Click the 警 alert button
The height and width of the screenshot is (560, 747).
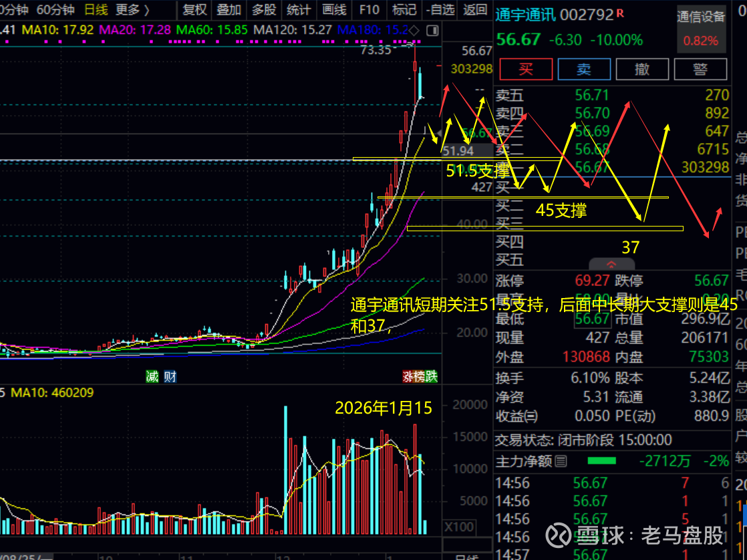click(x=700, y=69)
